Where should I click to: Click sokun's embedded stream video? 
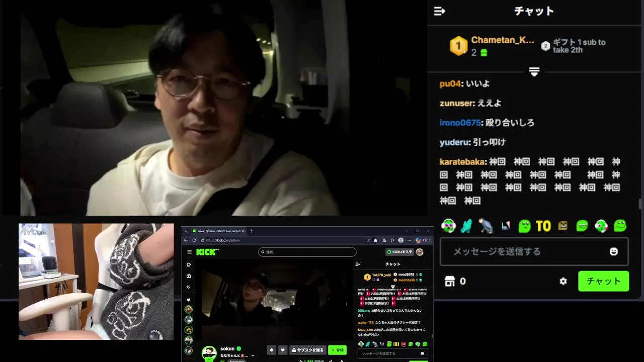pos(274,300)
